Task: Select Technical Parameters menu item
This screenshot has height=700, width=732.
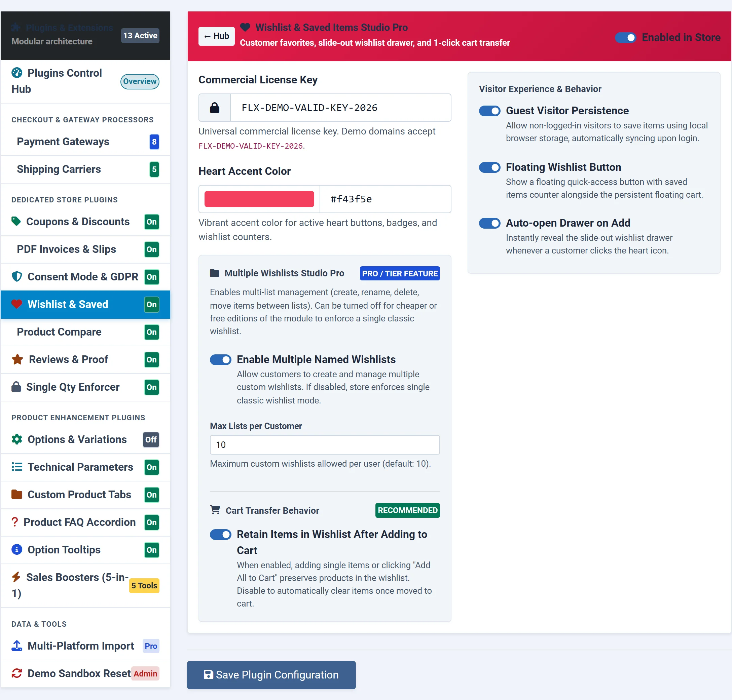Action: click(x=85, y=467)
